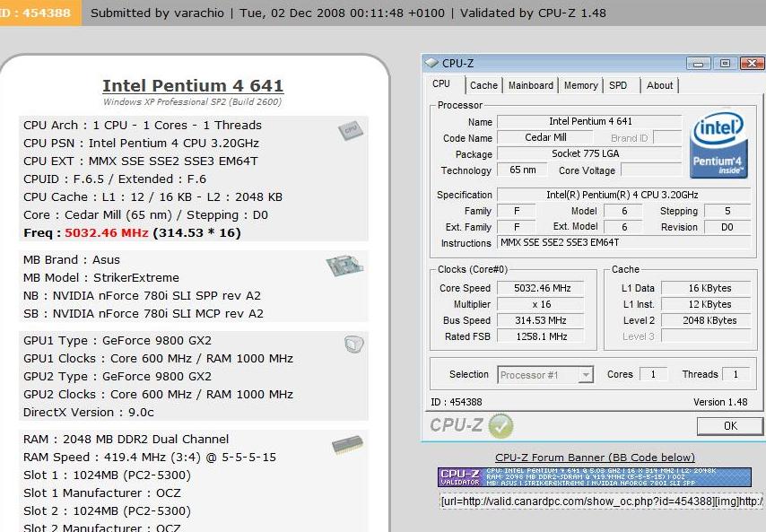Click the Revision D0 field
766x532 pixels.
click(727, 227)
